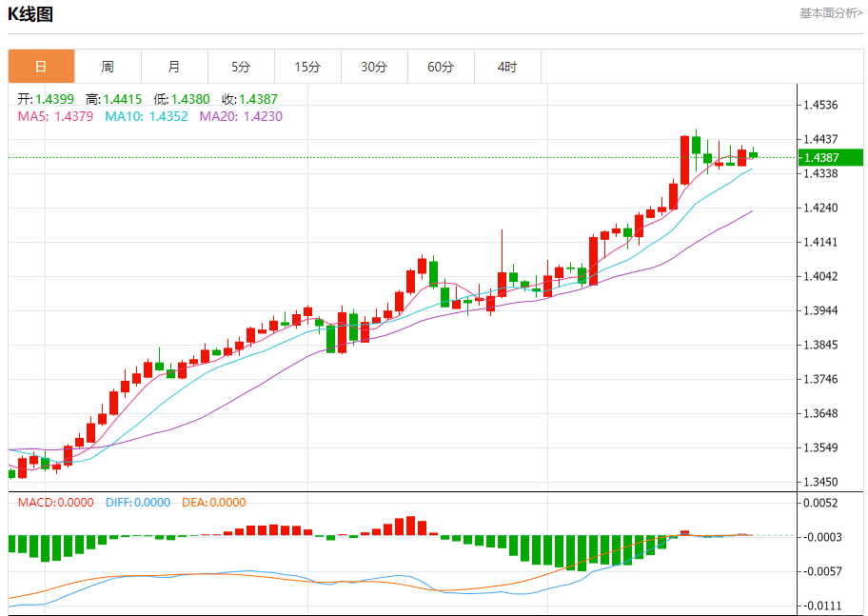Click the MA20: 1.4230 indicator label
Image resolution: width=868 pixels, height=616 pixels.
coord(242,116)
